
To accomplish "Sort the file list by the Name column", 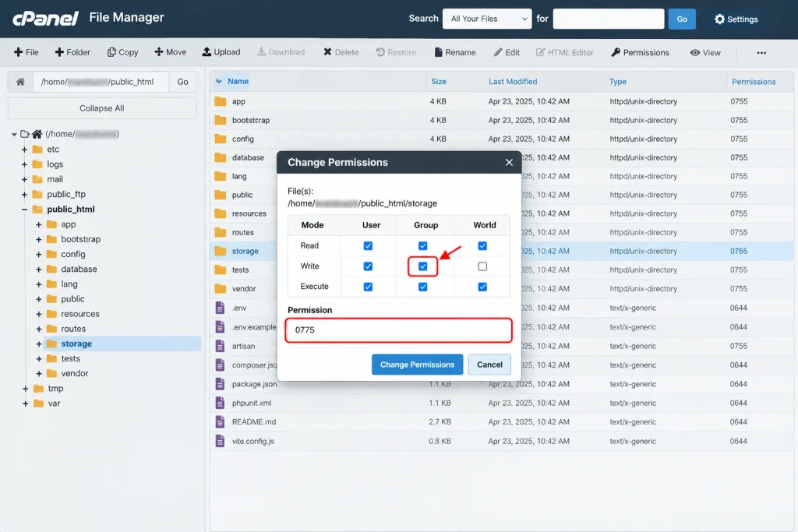I will tap(238, 81).
